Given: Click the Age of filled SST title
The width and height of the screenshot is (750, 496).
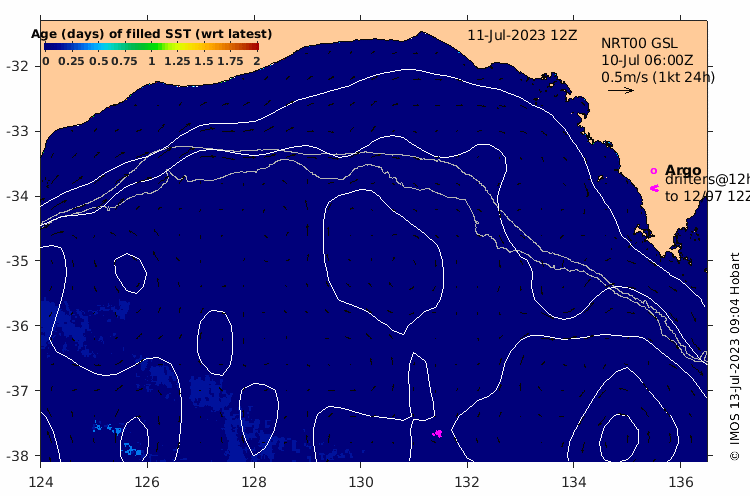Looking at the screenshot, I should [151, 34].
